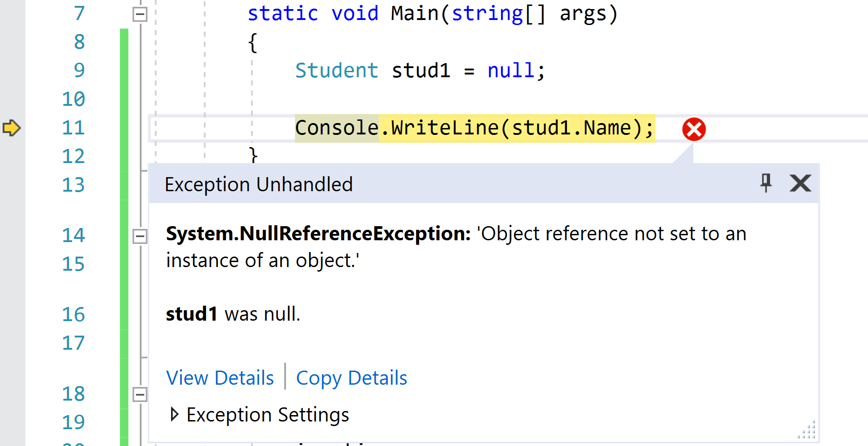Expand the Exception Settings section

tap(175, 414)
